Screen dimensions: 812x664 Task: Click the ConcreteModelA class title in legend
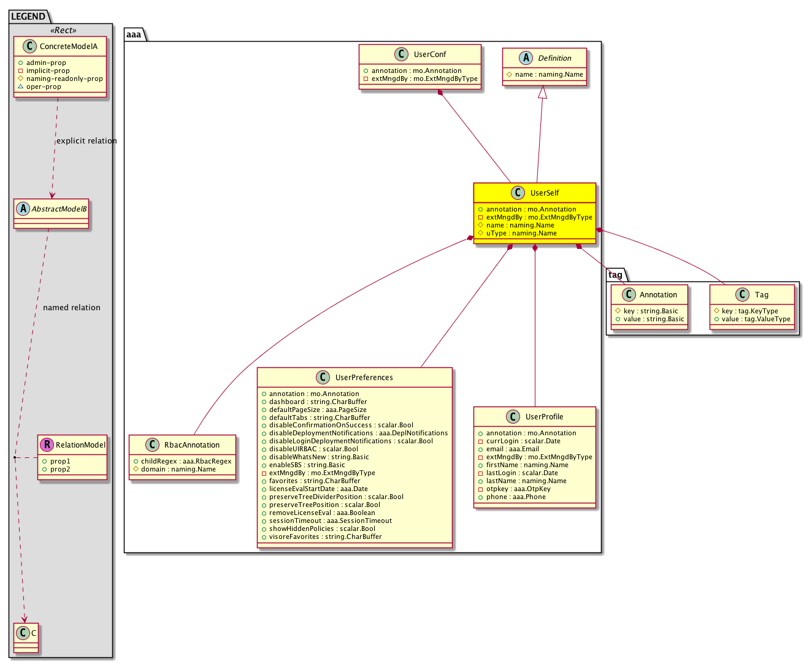coord(68,47)
